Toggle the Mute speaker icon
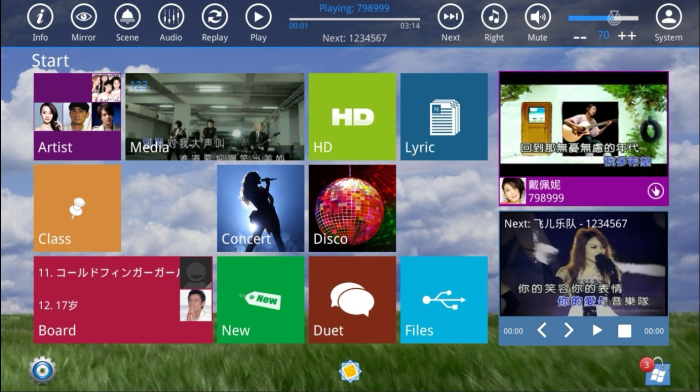Screen dimensions: 700x392 (538, 17)
